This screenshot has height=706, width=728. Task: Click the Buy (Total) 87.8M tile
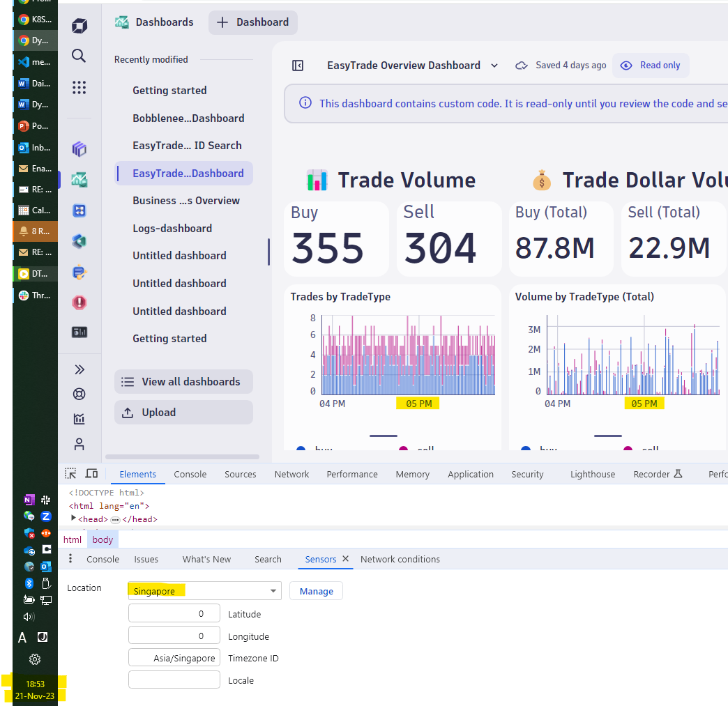561,239
